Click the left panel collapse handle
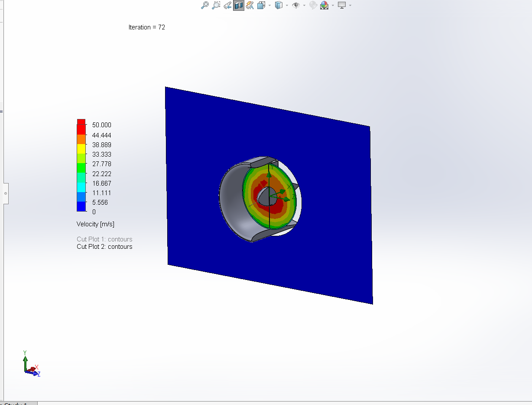The width and height of the screenshot is (532, 405). (x=6, y=193)
